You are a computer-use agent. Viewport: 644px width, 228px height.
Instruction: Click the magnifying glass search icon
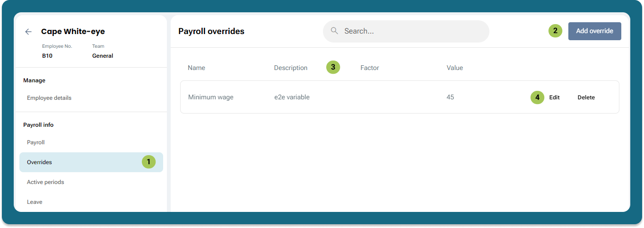point(334,31)
